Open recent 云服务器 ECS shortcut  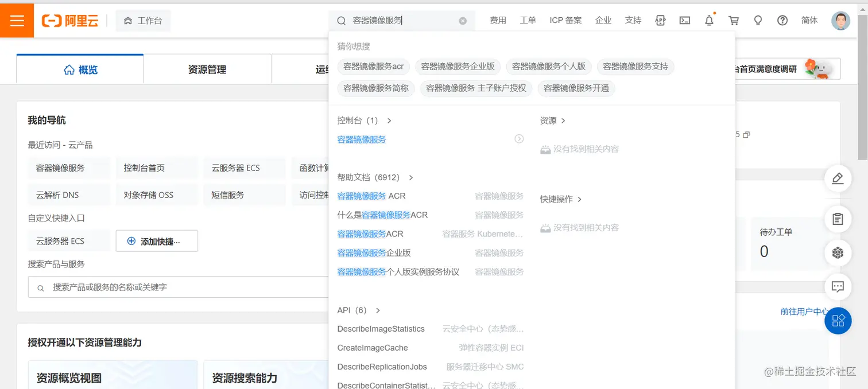tap(245, 168)
